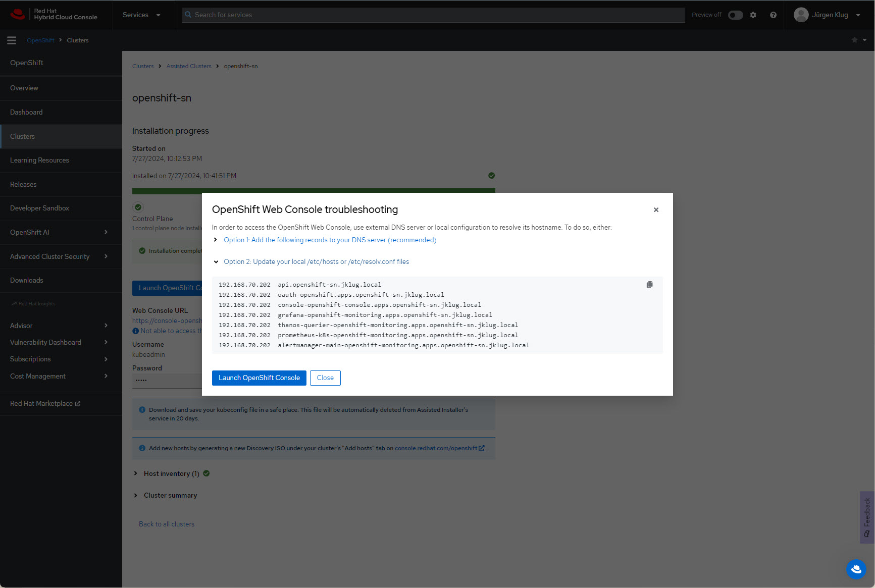The height and width of the screenshot is (588, 875).
Task: Open the Services dropdown
Action: click(x=141, y=15)
